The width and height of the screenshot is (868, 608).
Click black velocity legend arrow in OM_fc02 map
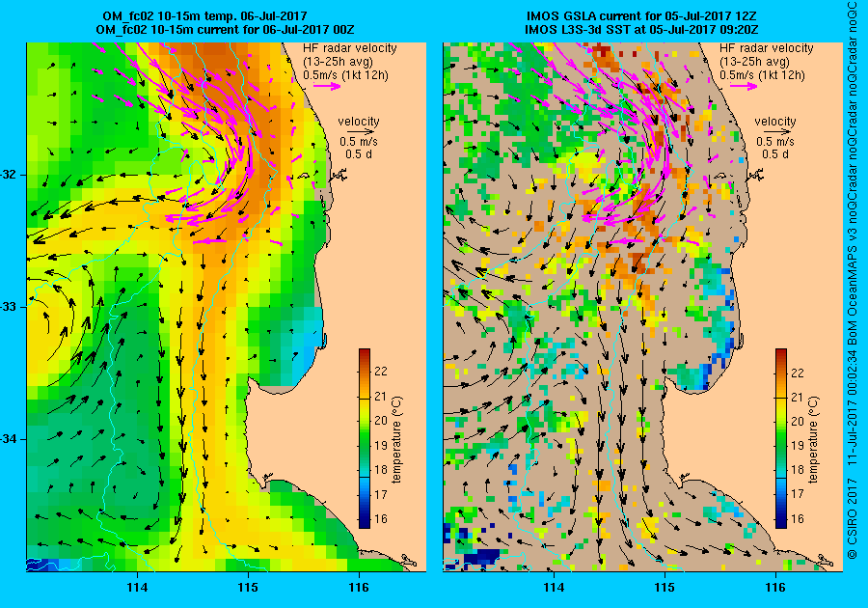point(362,132)
